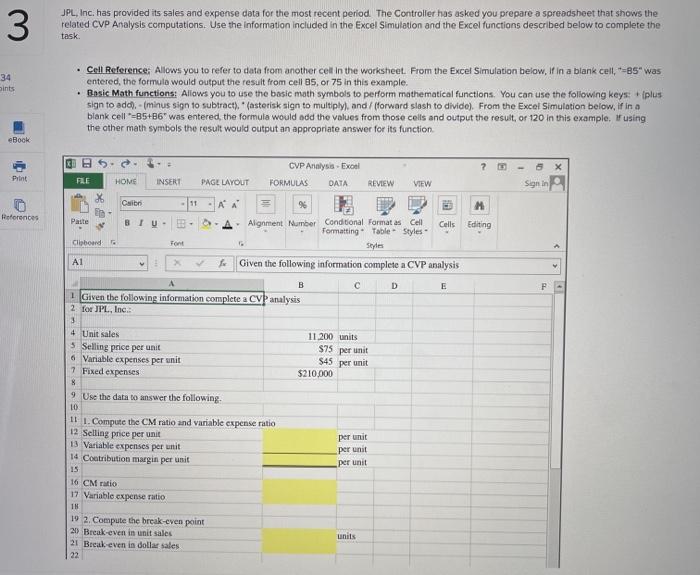Click the Undo arrow icon
Viewport: 700px width, 575px height.
click(102, 164)
